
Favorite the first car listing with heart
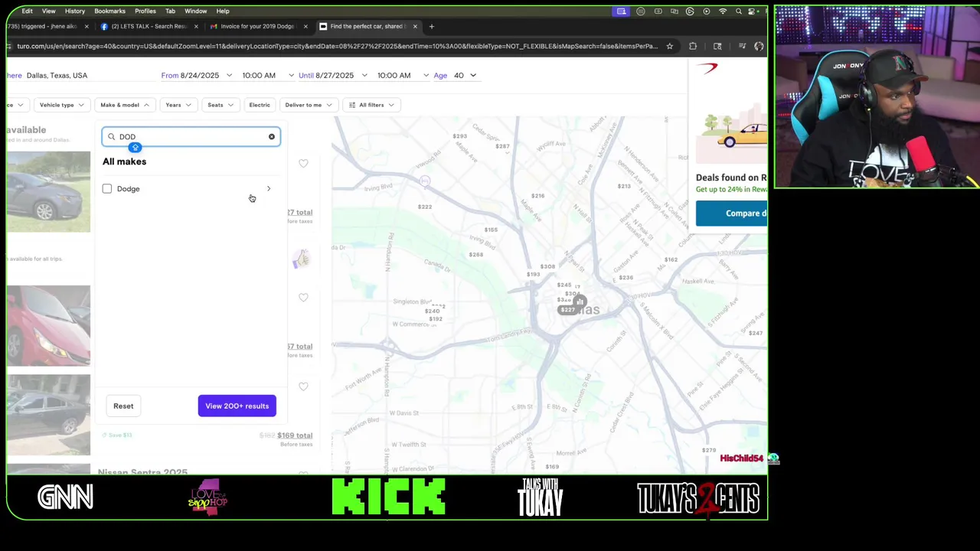click(x=303, y=163)
